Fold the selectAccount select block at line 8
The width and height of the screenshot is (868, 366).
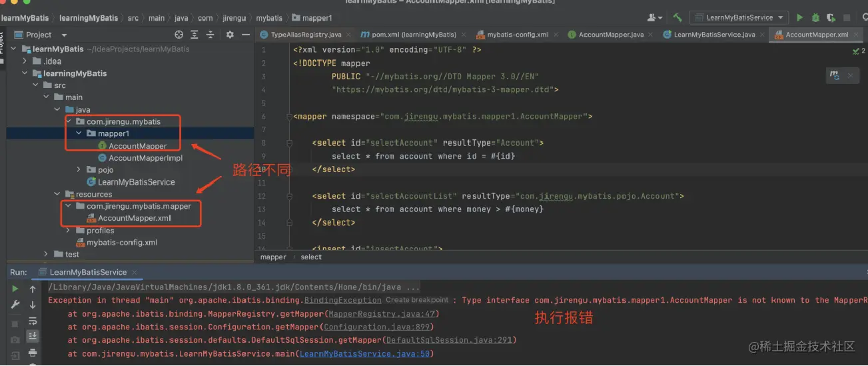tap(290, 143)
